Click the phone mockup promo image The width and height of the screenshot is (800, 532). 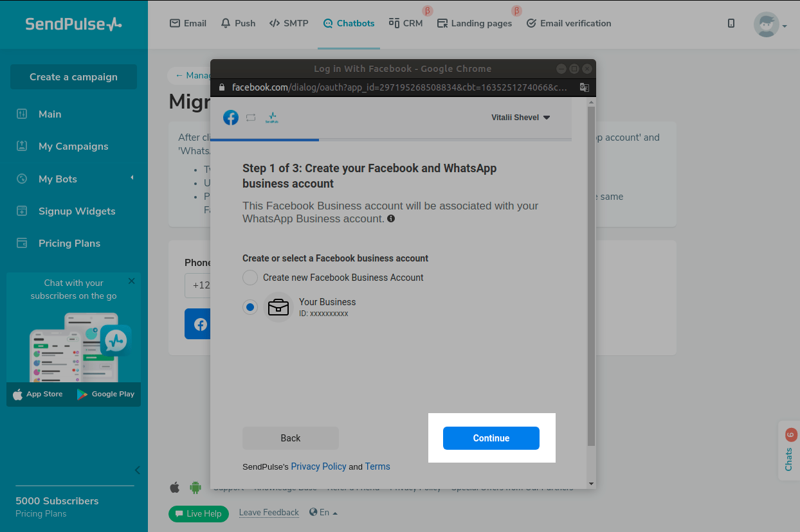80,347
